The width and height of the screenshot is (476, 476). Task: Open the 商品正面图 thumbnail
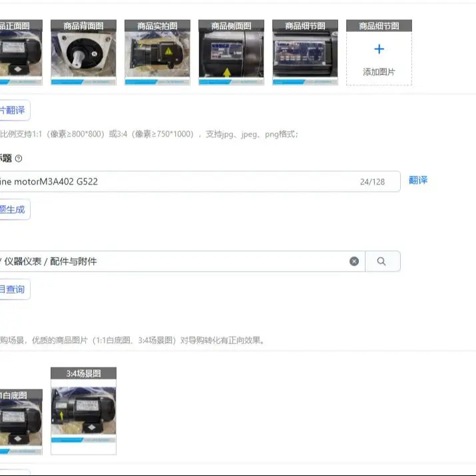[21, 53]
